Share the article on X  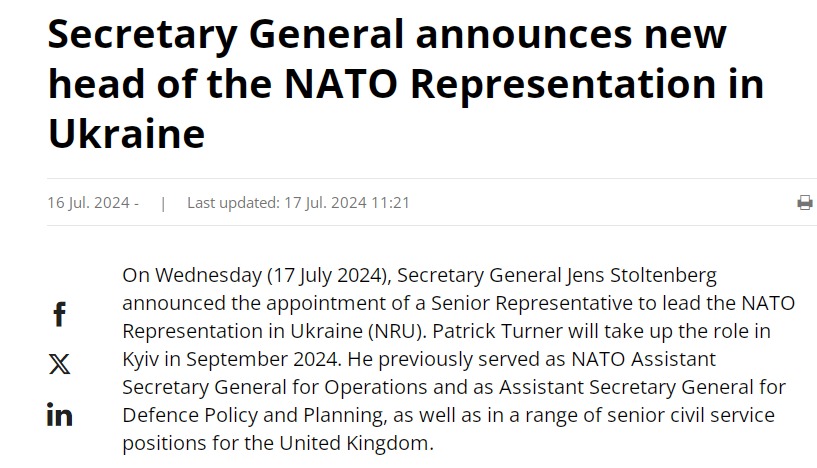click(59, 364)
